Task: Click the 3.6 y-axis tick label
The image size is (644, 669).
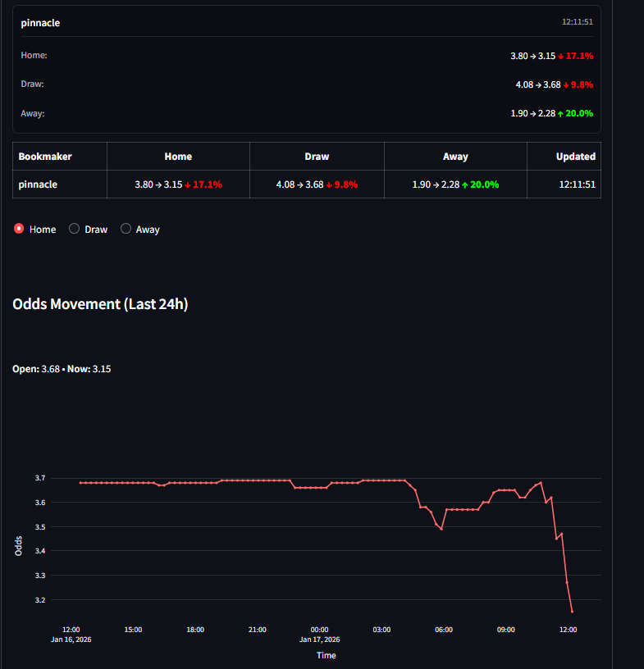Action: click(40, 503)
